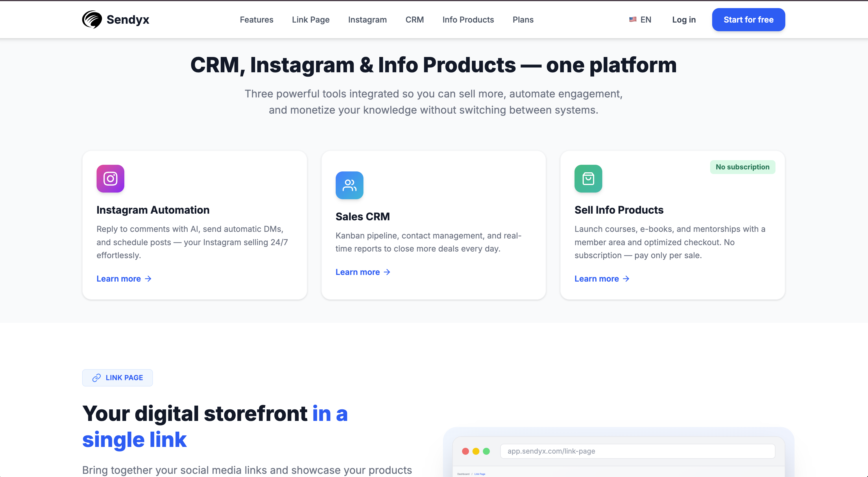Go to Link Page in navigation
868x477 pixels.
(x=310, y=20)
